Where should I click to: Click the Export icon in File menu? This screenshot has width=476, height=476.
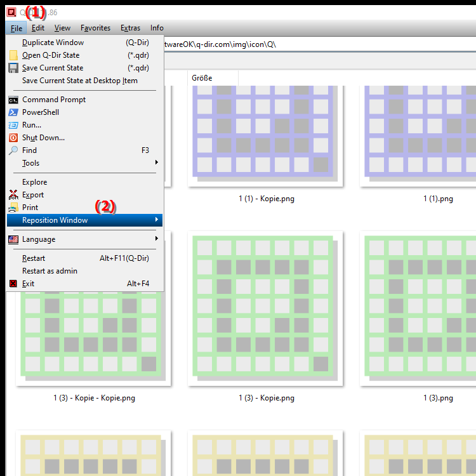pyautogui.click(x=13, y=195)
